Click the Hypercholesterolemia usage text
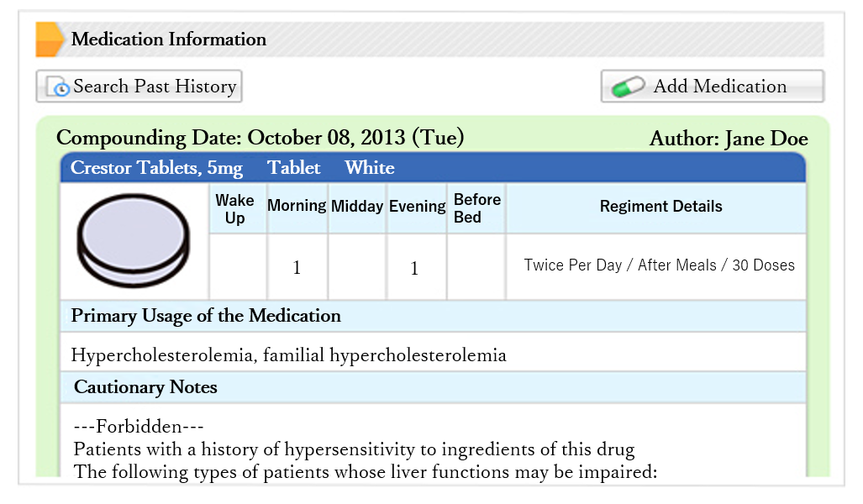 tap(288, 354)
